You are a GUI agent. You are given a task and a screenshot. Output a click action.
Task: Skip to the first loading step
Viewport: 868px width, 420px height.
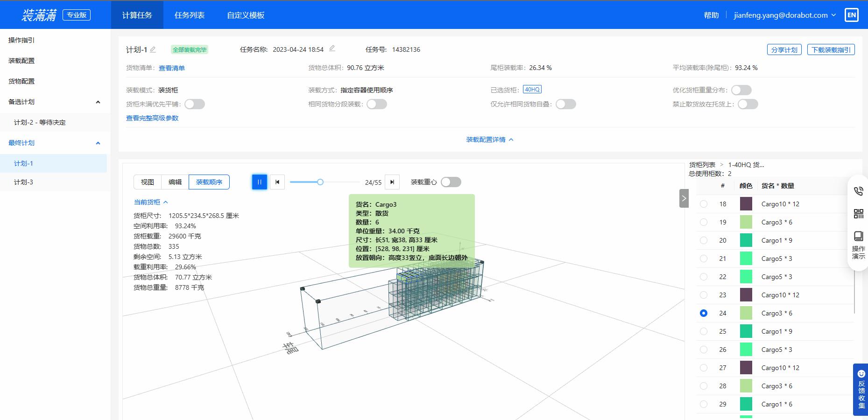277,182
